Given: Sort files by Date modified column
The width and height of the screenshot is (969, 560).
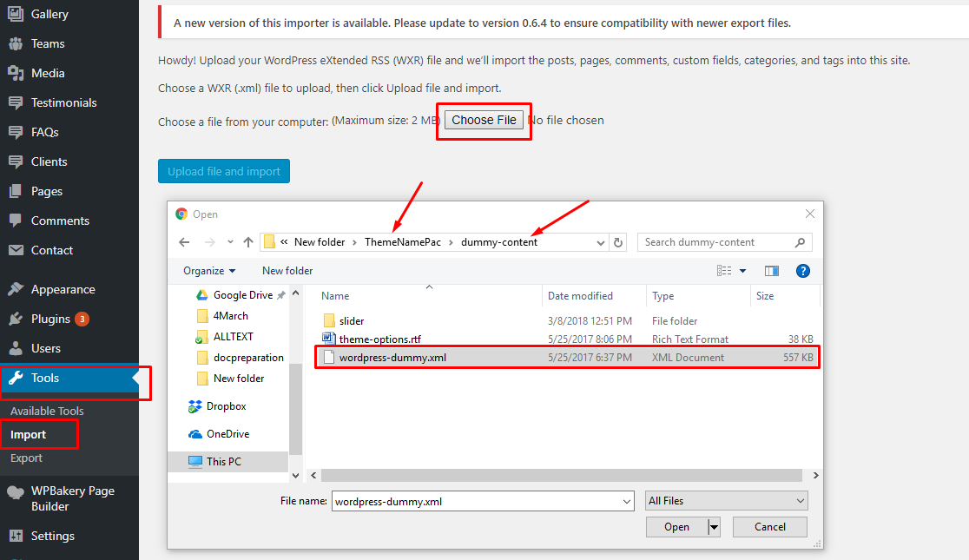Looking at the screenshot, I should coord(580,296).
